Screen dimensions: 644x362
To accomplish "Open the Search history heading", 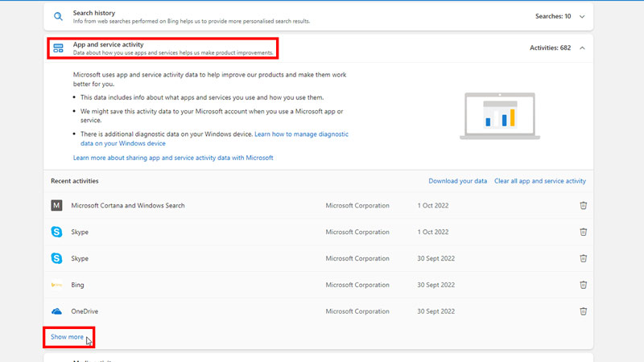I will (x=94, y=13).
